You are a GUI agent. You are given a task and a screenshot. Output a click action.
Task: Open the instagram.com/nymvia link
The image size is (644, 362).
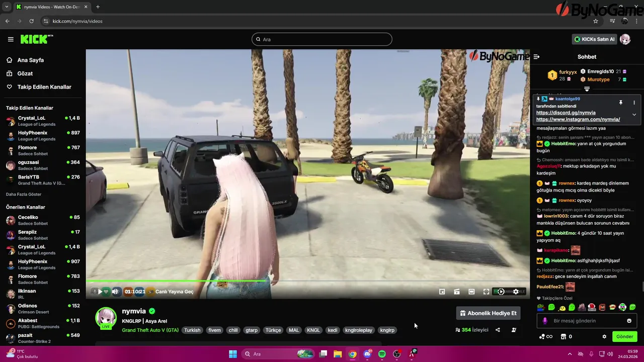[578, 119]
